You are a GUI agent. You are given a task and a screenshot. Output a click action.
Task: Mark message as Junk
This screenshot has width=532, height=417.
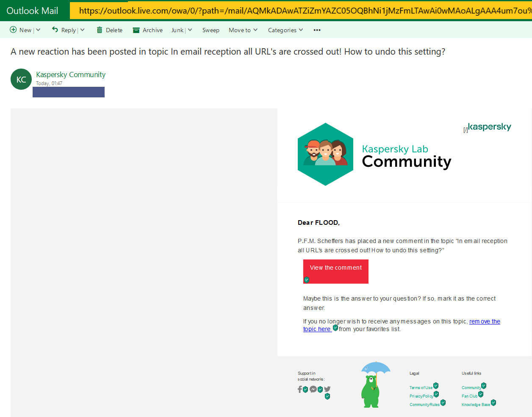click(177, 30)
